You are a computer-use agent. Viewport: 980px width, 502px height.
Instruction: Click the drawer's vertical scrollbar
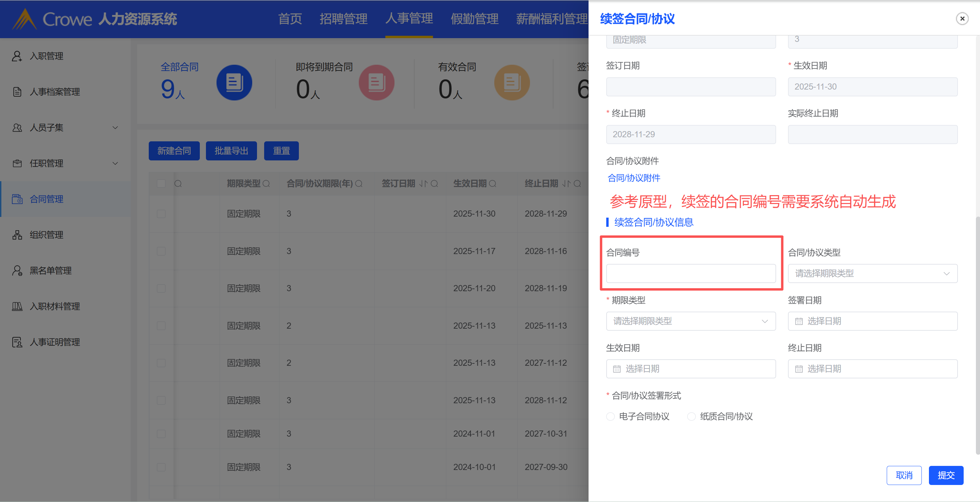(977, 335)
